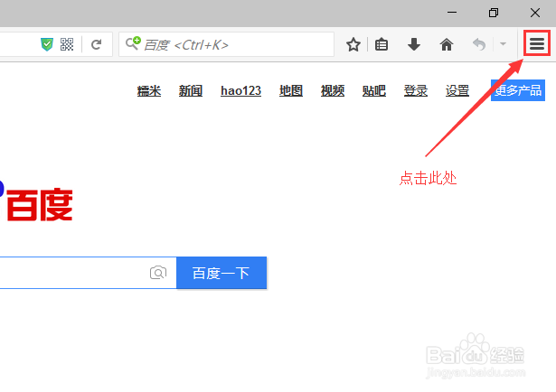Open the 糯米 link

click(149, 90)
